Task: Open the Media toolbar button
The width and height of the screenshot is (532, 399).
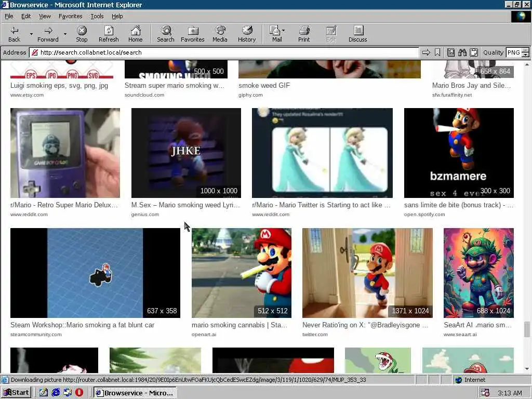Action: (x=220, y=34)
